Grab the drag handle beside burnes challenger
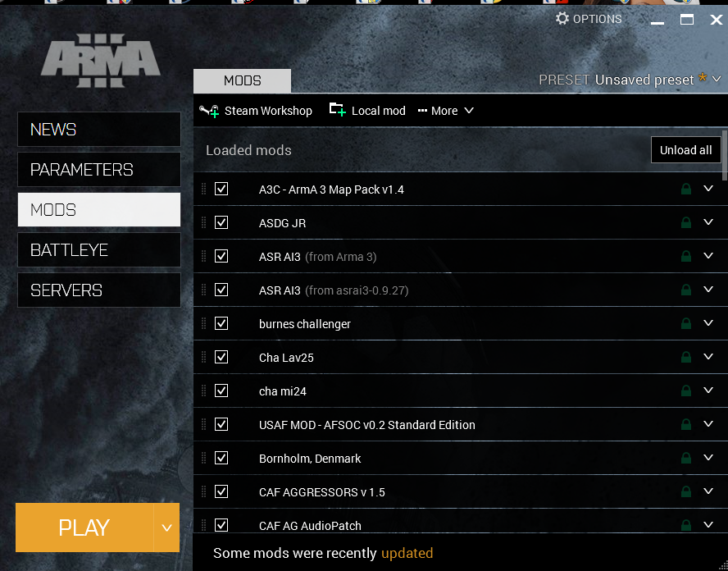Image resolution: width=728 pixels, height=571 pixels. pos(204,324)
